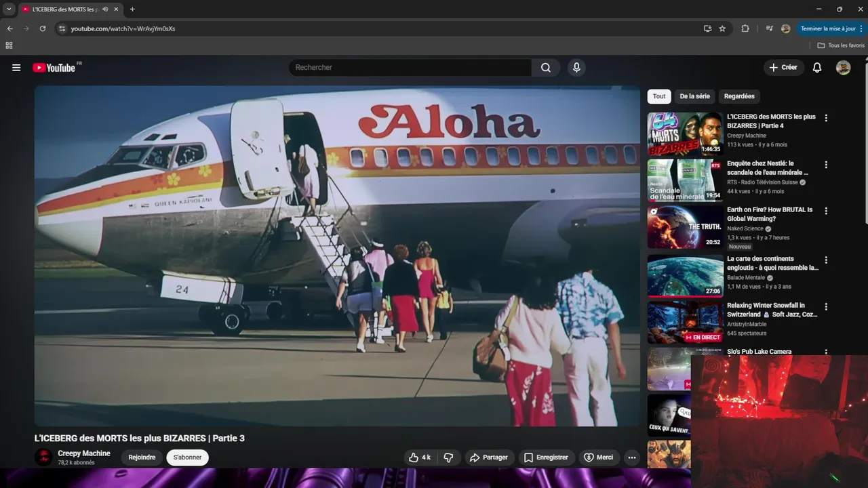Open new browser tab
868x488 pixels.
132,9
